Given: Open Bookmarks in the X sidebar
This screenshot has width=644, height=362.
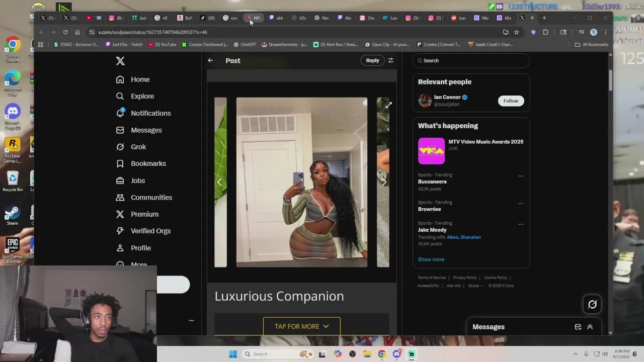Looking at the screenshot, I should tap(141, 163).
